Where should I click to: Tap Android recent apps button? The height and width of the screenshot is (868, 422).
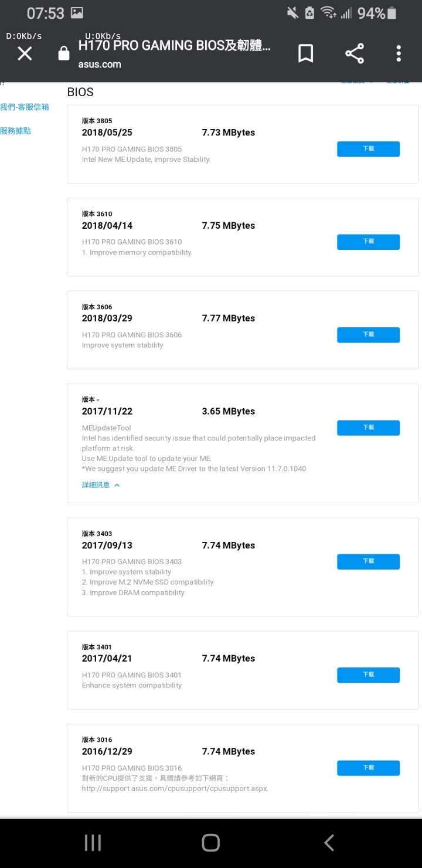[93, 843]
